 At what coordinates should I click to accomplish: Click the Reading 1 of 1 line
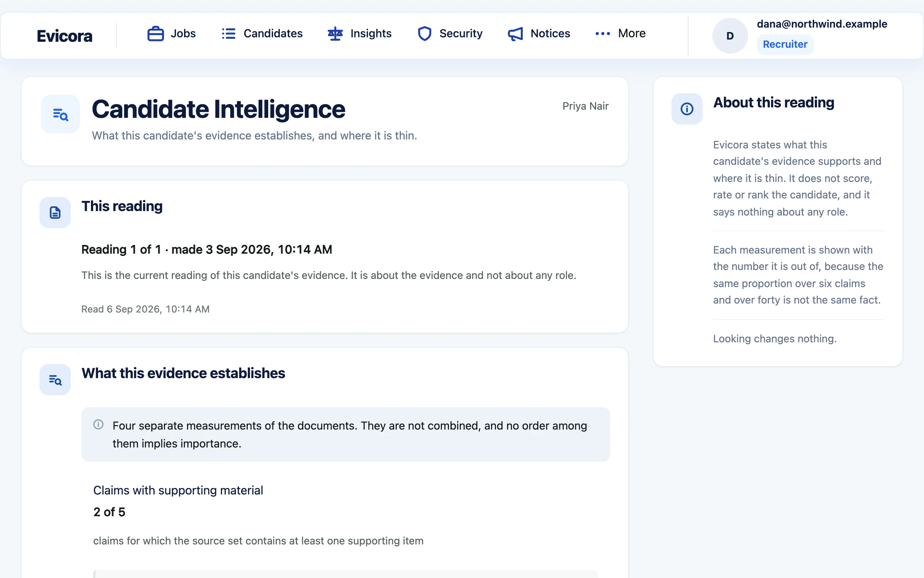206,249
